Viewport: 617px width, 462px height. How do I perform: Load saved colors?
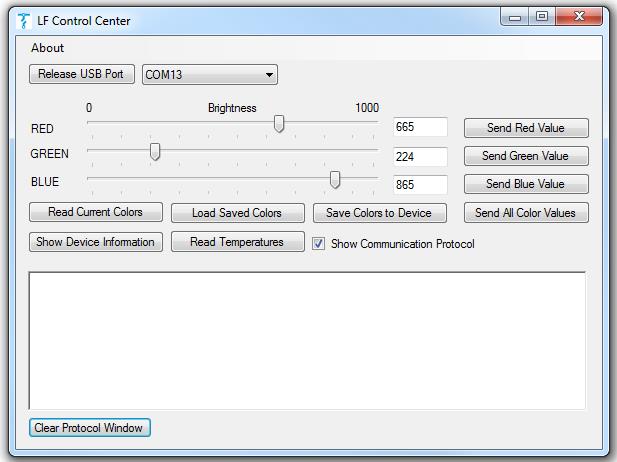[238, 213]
